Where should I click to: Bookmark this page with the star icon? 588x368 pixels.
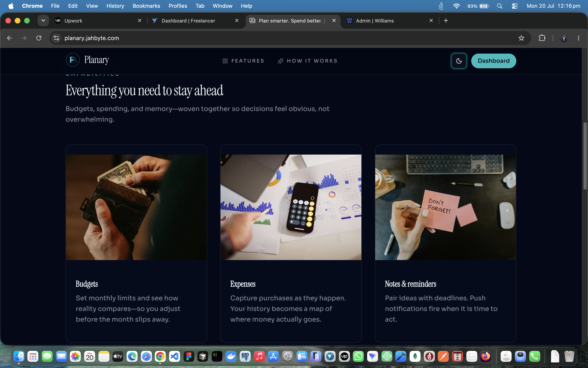[521, 38]
